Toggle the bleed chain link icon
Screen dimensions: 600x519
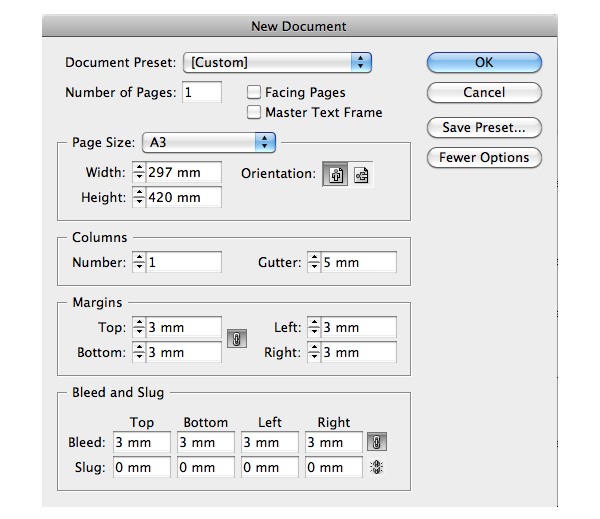click(x=377, y=442)
